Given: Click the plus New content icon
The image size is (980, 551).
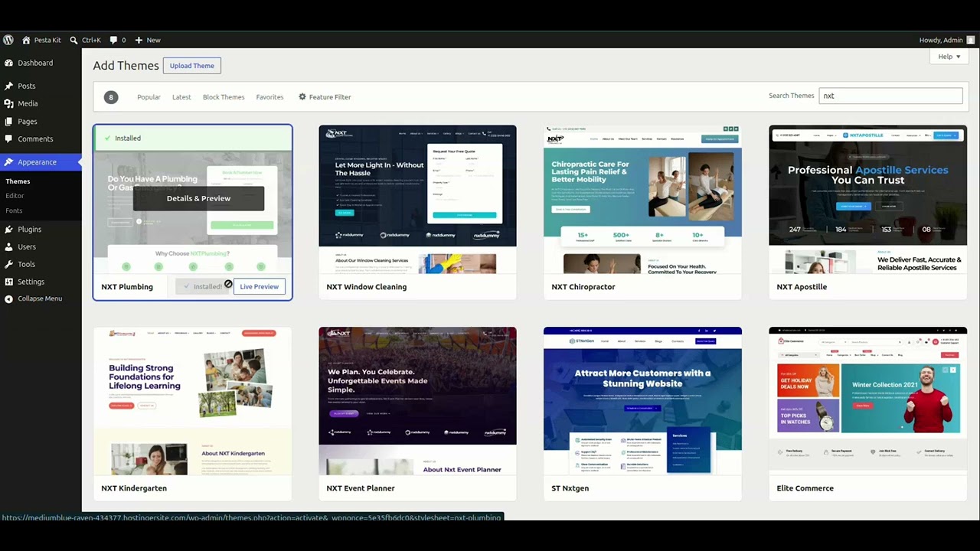Looking at the screenshot, I should coord(139,40).
